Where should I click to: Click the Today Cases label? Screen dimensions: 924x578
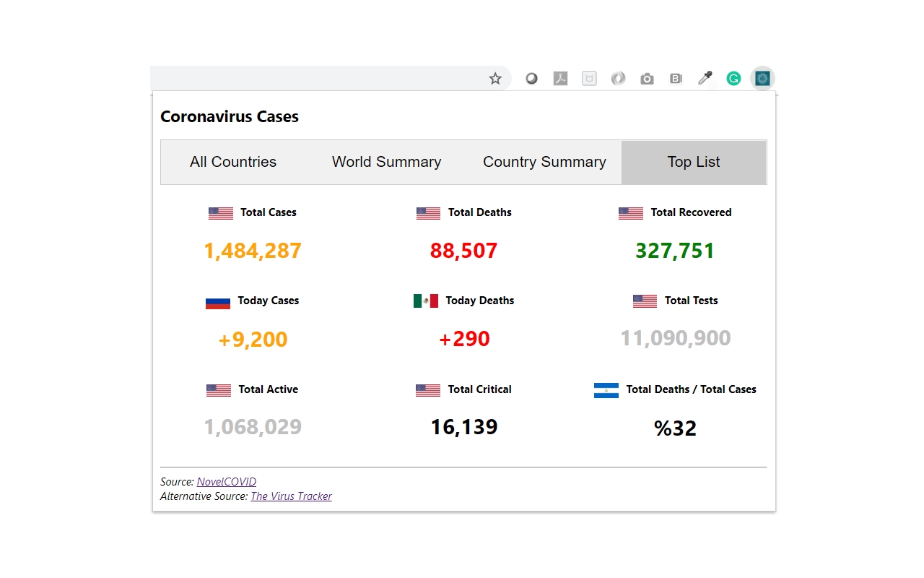coord(269,301)
